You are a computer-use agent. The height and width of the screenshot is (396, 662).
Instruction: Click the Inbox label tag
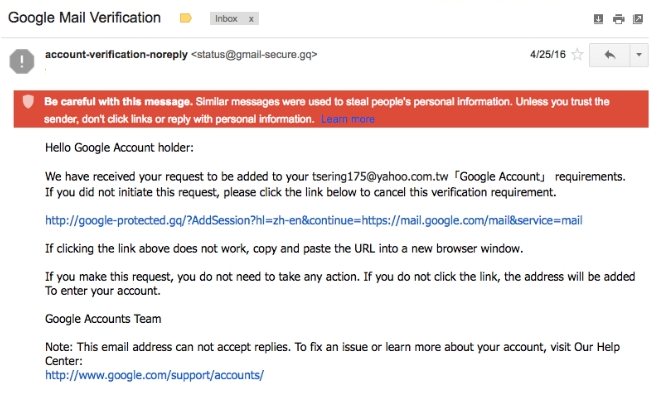pos(226,19)
